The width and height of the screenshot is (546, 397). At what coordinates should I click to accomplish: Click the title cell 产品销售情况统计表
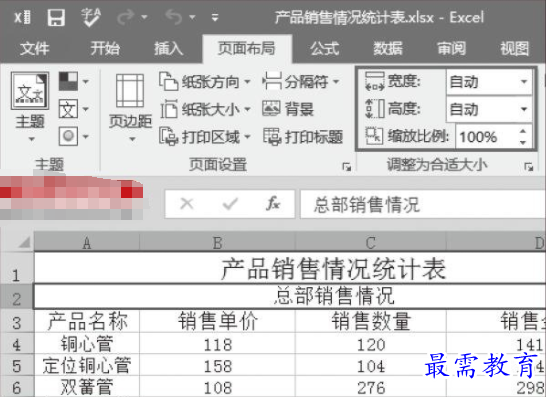click(x=290, y=267)
